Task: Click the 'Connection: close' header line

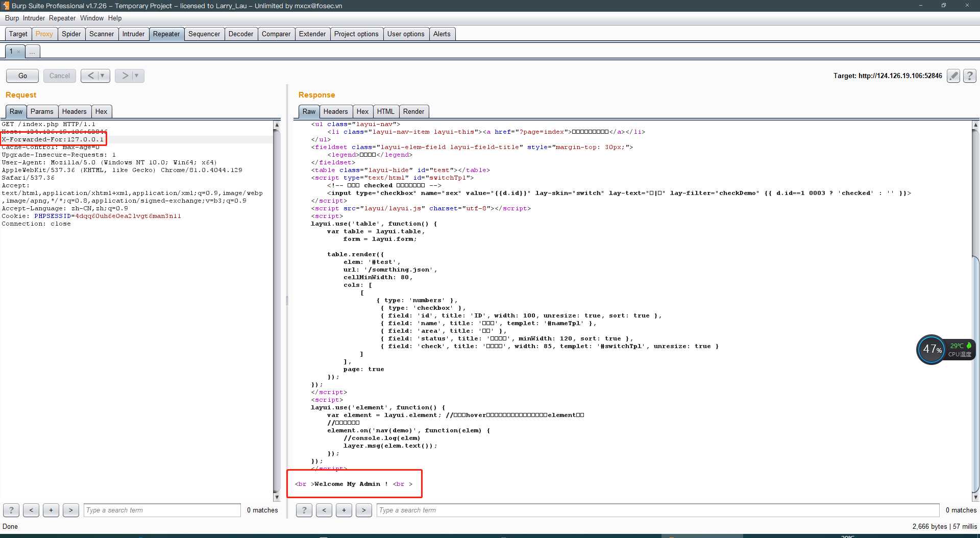Action: (36, 224)
